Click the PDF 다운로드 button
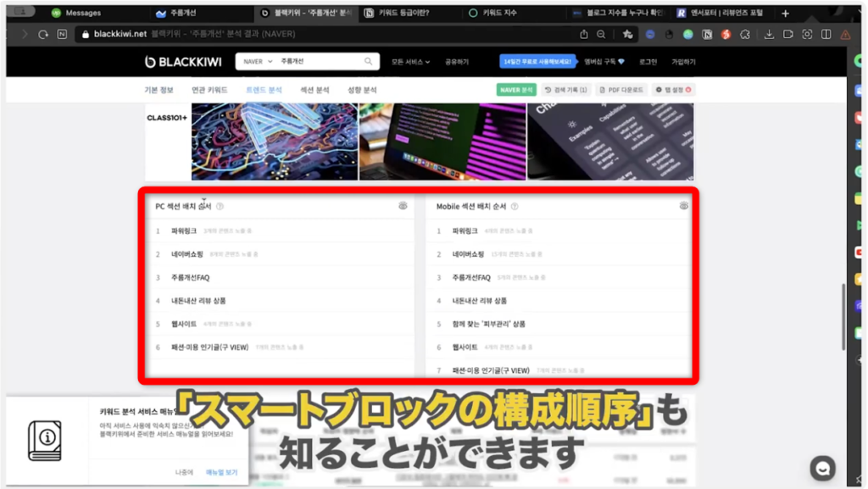868x489 pixels. (621, 90)
